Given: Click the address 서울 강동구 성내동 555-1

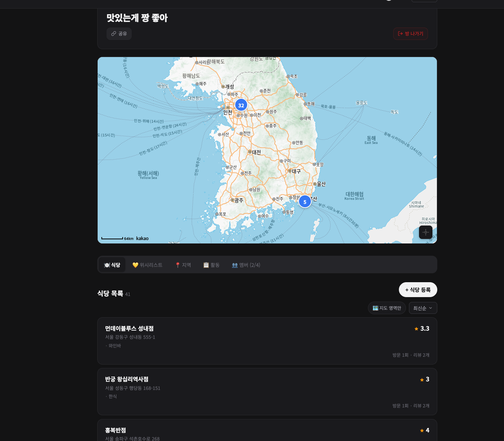Looking at the screenshot, I should click(x=130, y=337).
